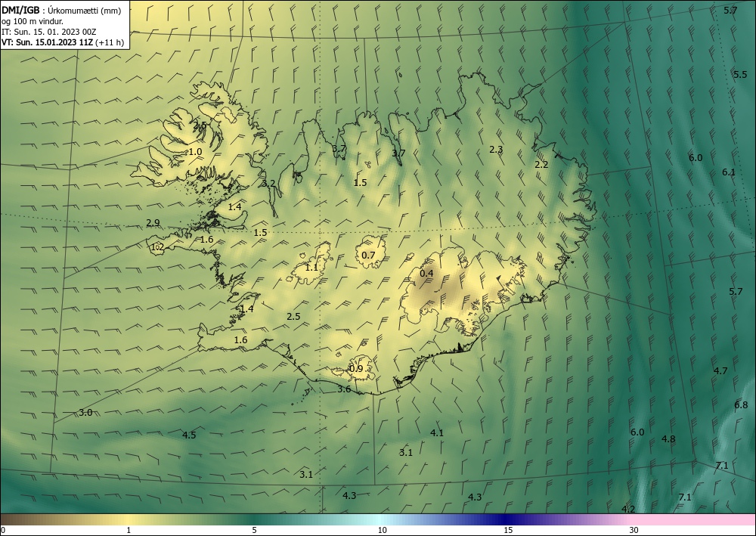The width and height of the screenshot is (756, 536).
Task: Click the 4.2 value near the bottom
Action: pos(628,509)
